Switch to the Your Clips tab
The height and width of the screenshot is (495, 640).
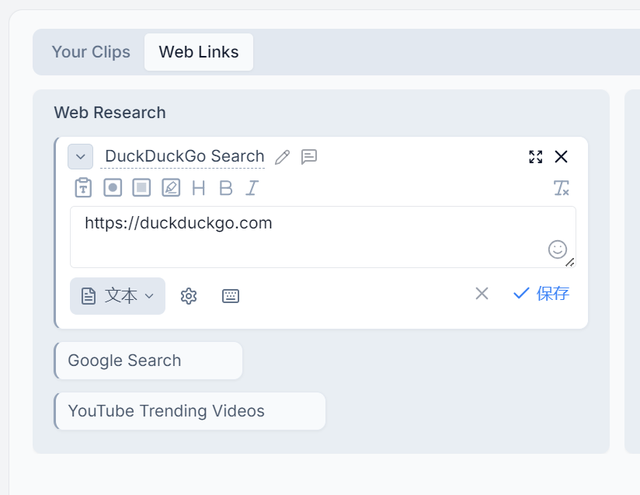coord(91,52)
